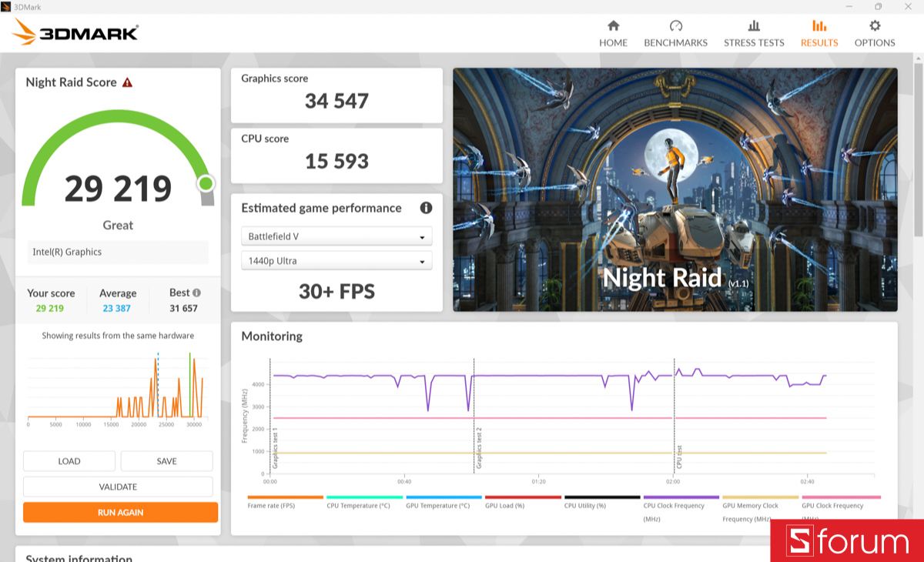Expand the Battlefield V game dropdown
This screenshot has height=562, width=924.
click(x=336, y=236)
